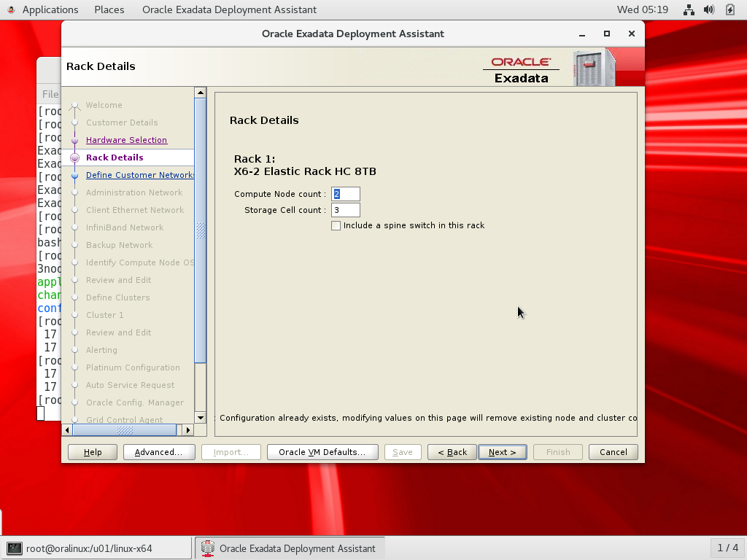Click the network status icon in top bar

pyautogui.click(x=689, y=9)
